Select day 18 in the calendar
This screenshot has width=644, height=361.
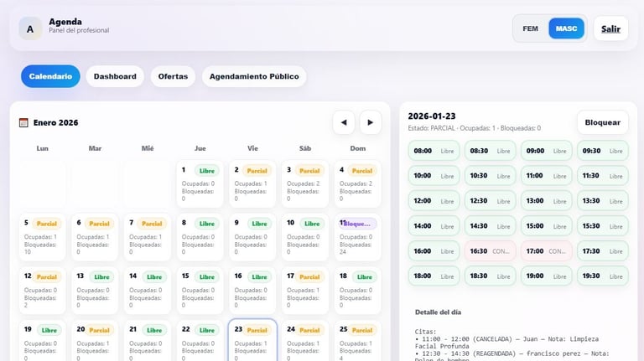[358, 291]
